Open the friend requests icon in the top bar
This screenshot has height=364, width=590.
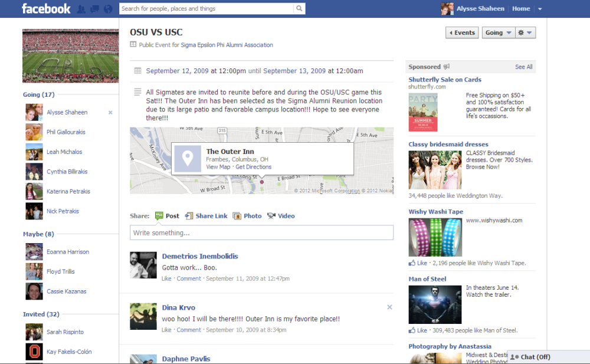point(81,9)
